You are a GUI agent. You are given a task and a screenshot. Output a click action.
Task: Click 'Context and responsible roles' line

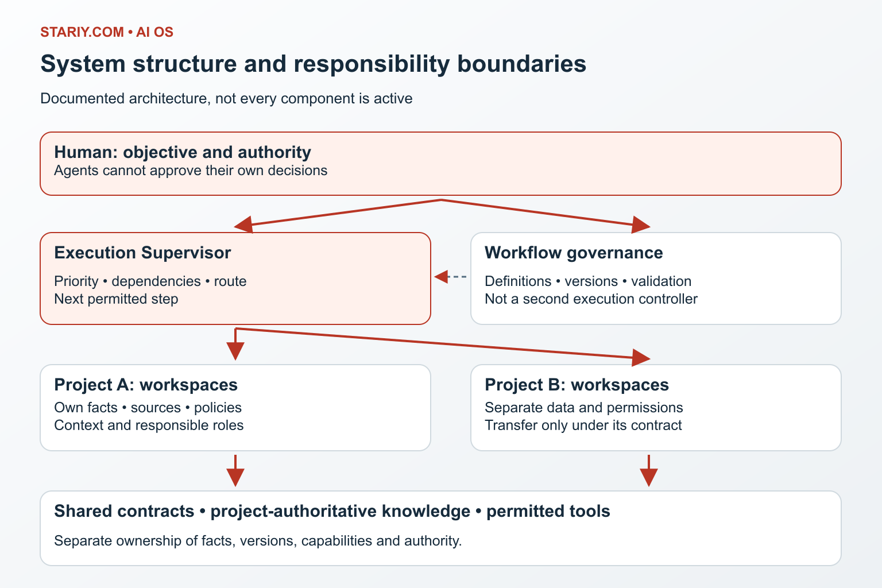149,425
